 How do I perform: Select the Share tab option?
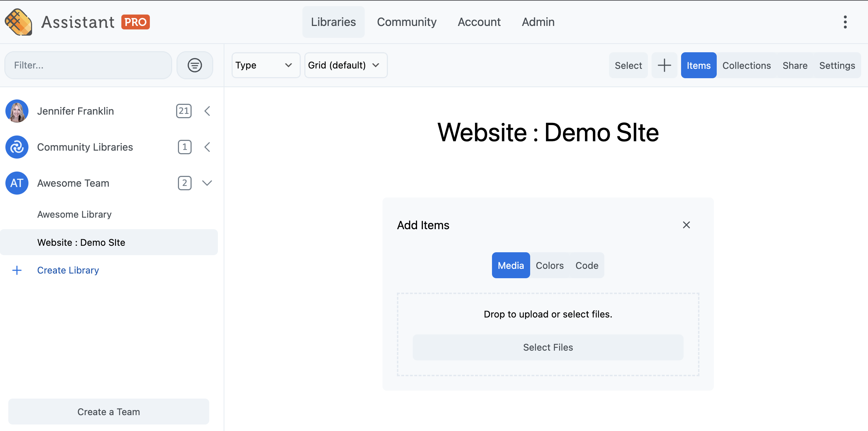(795, 65)
